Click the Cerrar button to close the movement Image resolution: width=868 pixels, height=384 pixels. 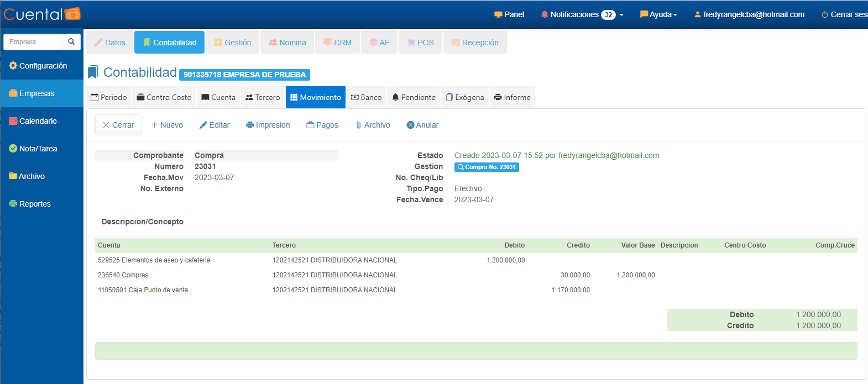coord(118,125)
